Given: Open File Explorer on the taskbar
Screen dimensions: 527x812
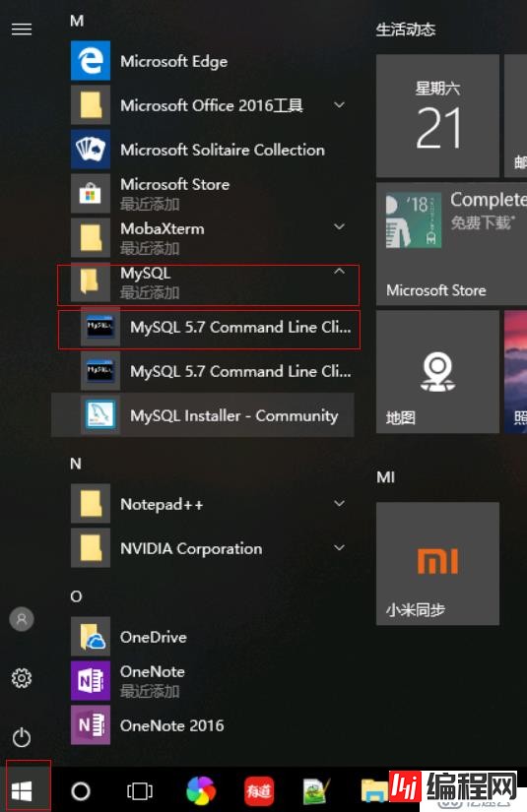Looking at the screenshot, I should (374, 791).
